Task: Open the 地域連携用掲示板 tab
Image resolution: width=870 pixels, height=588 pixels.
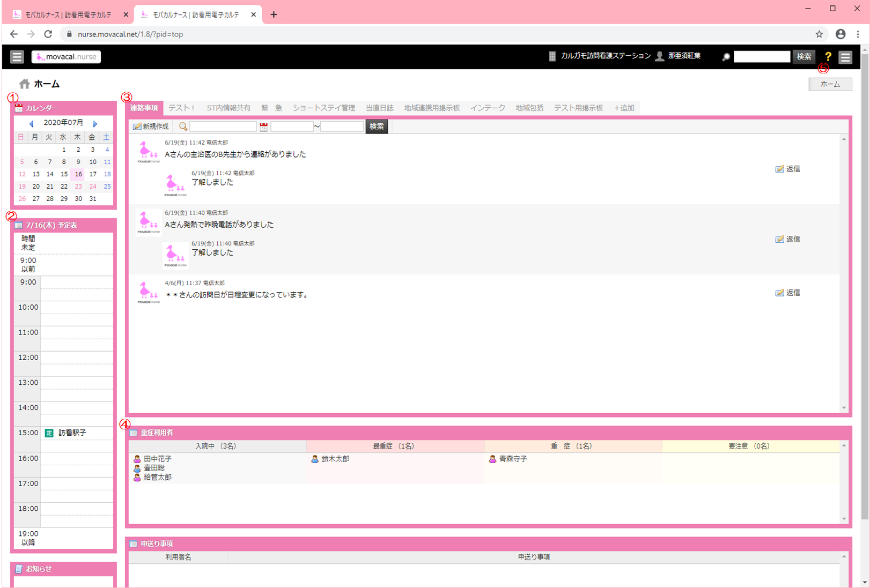Action: coord(432,108)
